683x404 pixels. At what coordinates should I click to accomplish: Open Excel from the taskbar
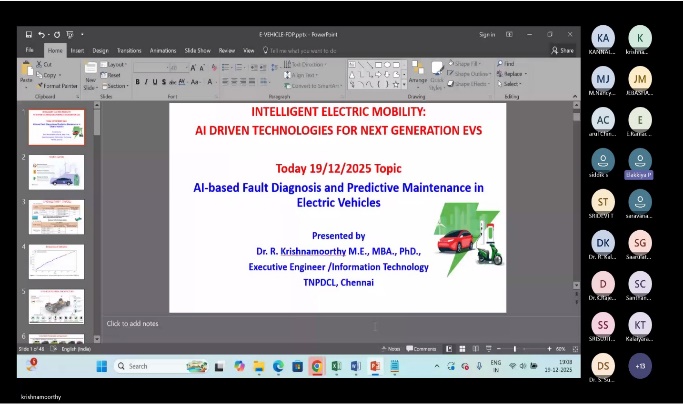[337, 366]
